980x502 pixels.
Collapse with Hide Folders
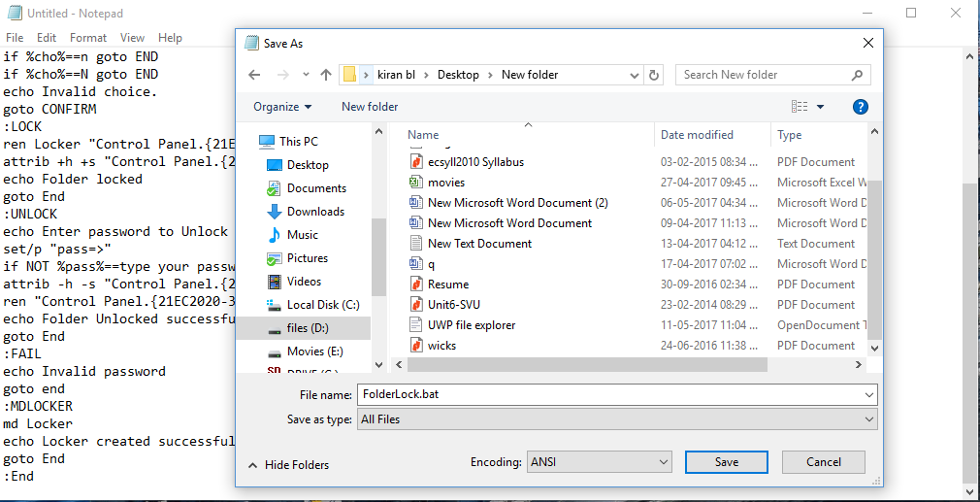[x=289, y=464]
